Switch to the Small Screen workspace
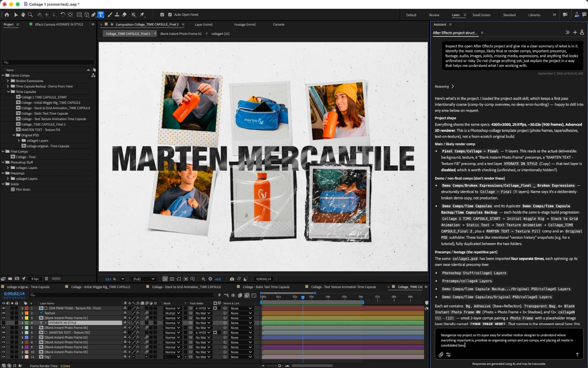 (x=481, y=15)
